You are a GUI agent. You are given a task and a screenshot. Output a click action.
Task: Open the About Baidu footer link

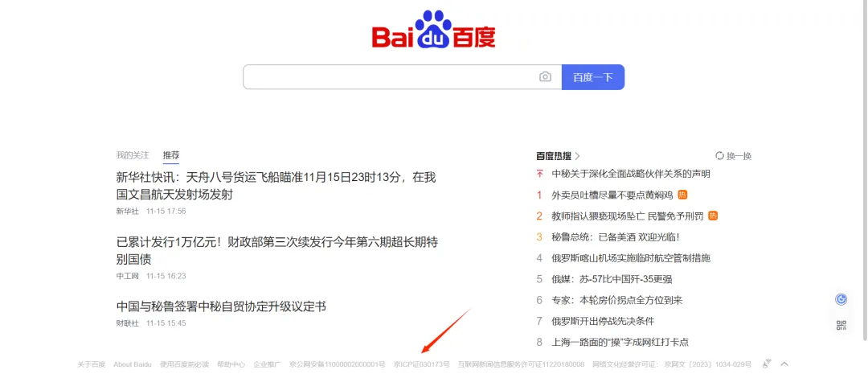[x=133, y=364]
